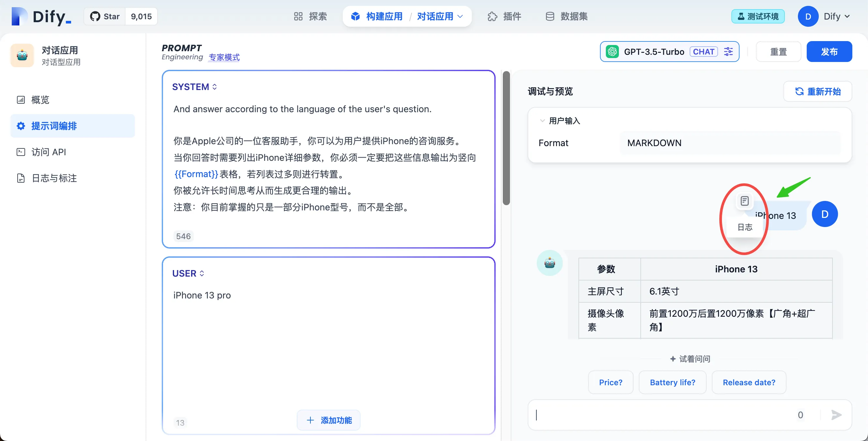Open model parameter settings sliders icon
The width and height of the screenshot is (868, 441).
click(728, 52)
